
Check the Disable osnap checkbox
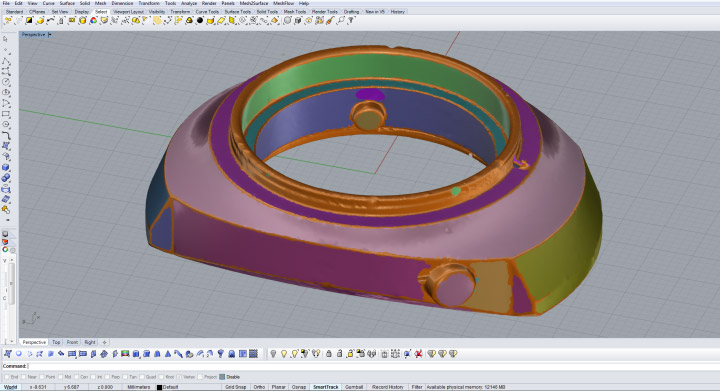pos(222,377)
